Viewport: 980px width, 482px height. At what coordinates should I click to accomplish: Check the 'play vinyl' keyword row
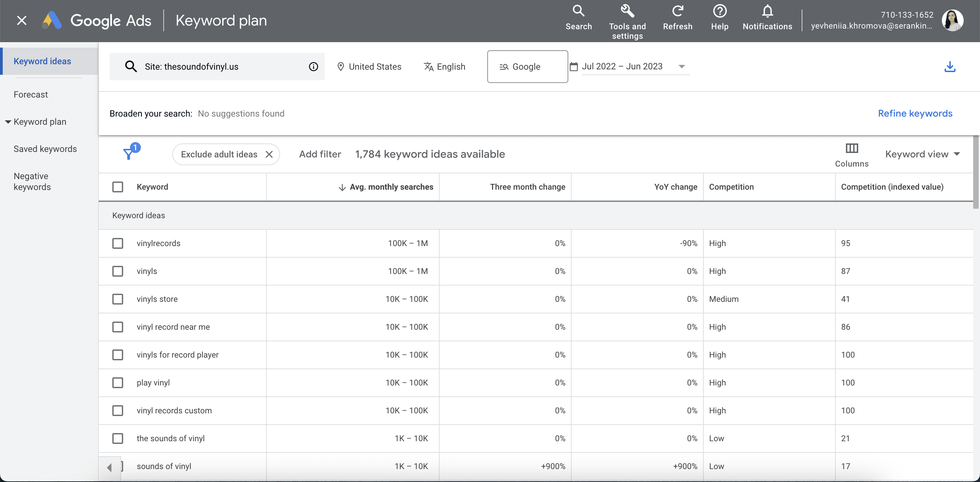(118, 383)
